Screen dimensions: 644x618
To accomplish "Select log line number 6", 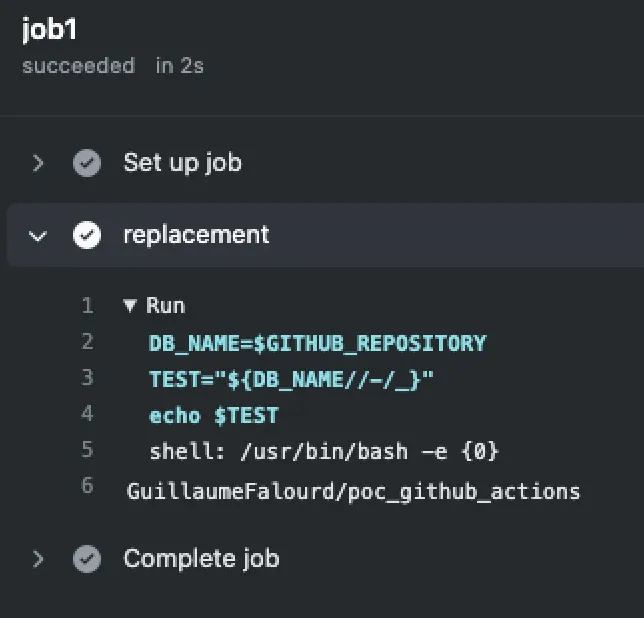I will coord(87,487).
